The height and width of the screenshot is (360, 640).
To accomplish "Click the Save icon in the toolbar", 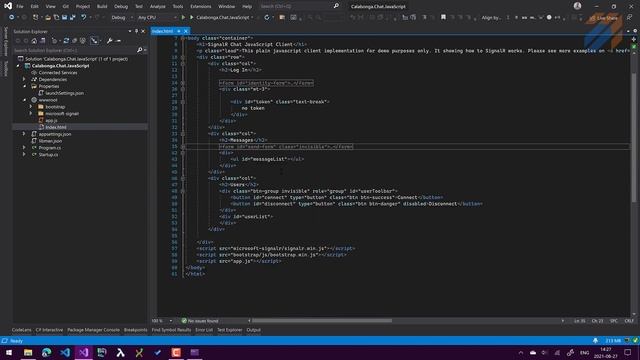I will [64, 18].
